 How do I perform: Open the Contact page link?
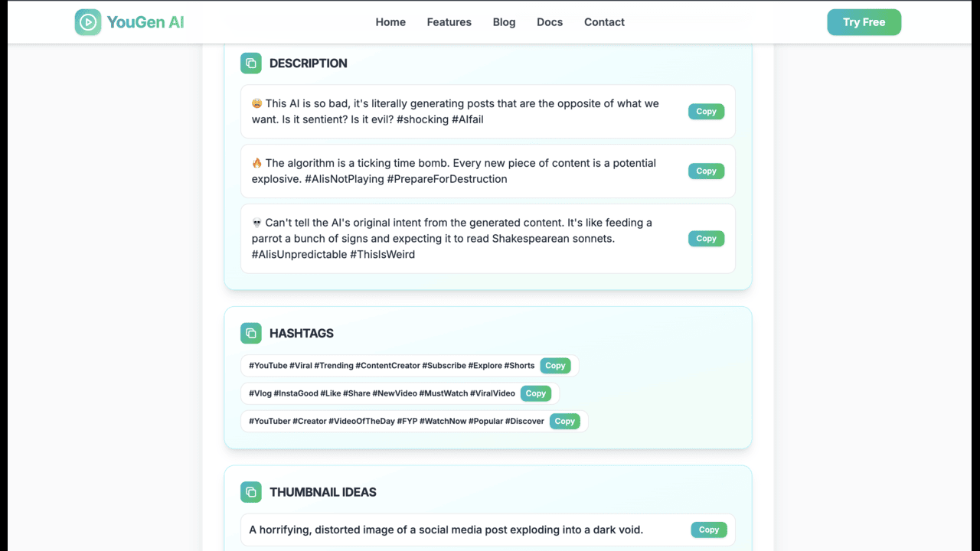tap(604, 22)
